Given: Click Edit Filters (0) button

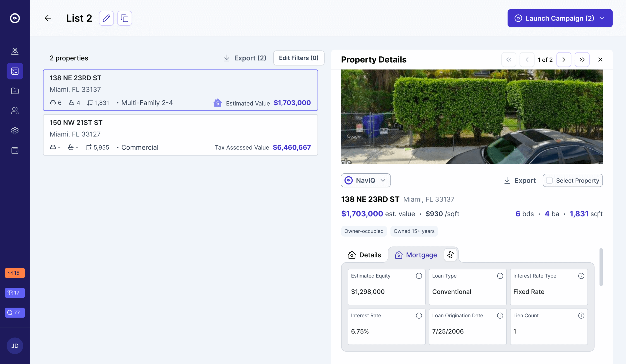Looking at the screenshot, I should click(299, 58).
